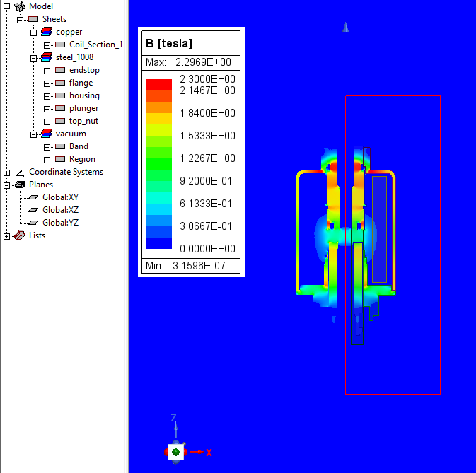Screen dimensions: 476x473
Task: Click the red swatch in B legend
Action: (x=159, y=84)
